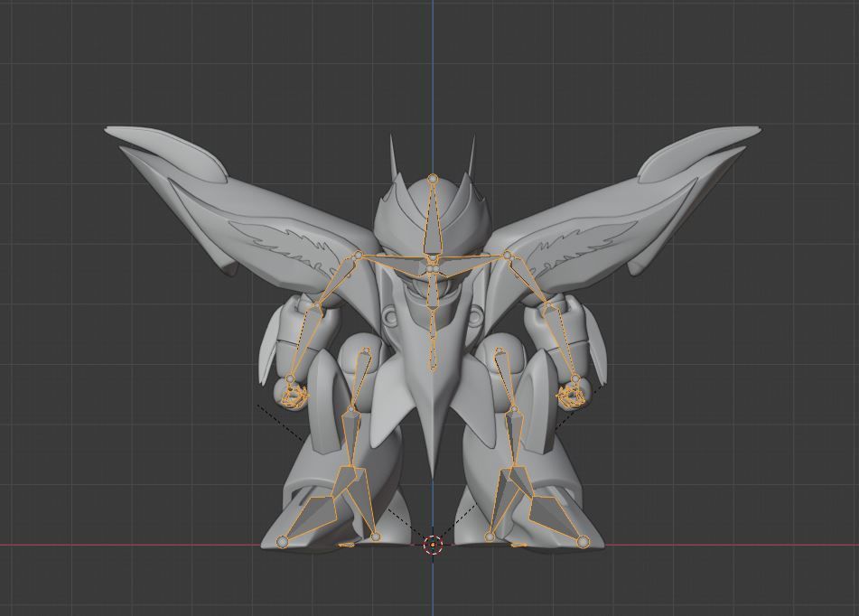The height and width of the screenshot is (616, 859).
Task: Select the finger bones cluster on the screen-right hand
Action: [570, 396]
